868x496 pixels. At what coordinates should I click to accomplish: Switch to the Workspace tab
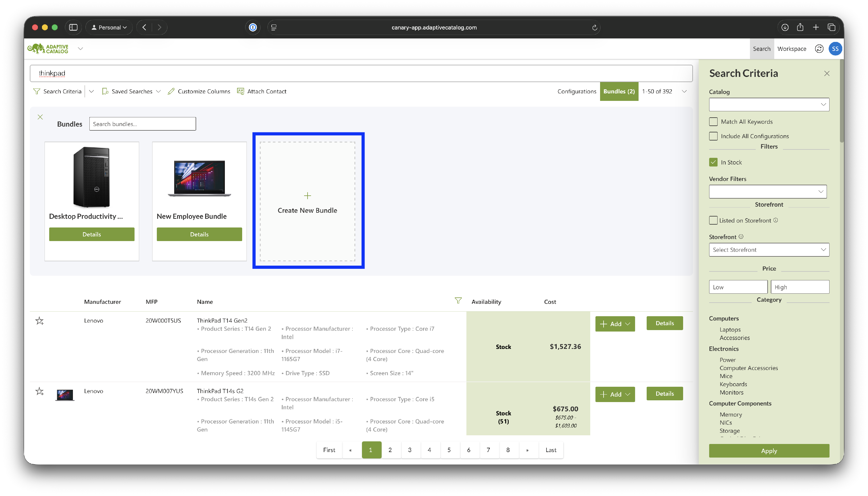(791, 49)
